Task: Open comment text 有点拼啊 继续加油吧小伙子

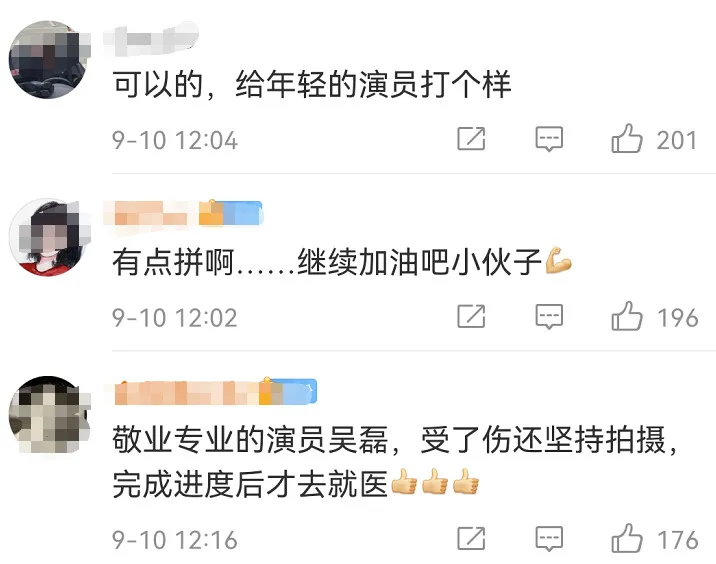Action: (342, 262)
